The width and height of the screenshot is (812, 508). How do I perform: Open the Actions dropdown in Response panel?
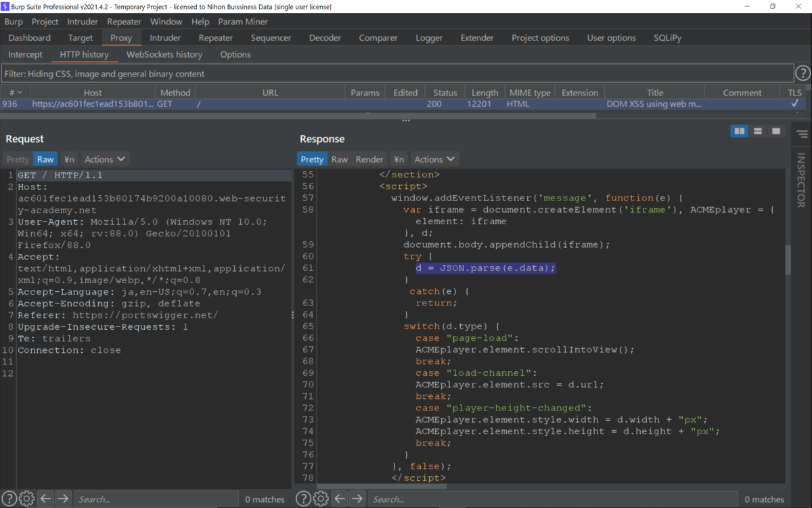(x=434, y=158)
